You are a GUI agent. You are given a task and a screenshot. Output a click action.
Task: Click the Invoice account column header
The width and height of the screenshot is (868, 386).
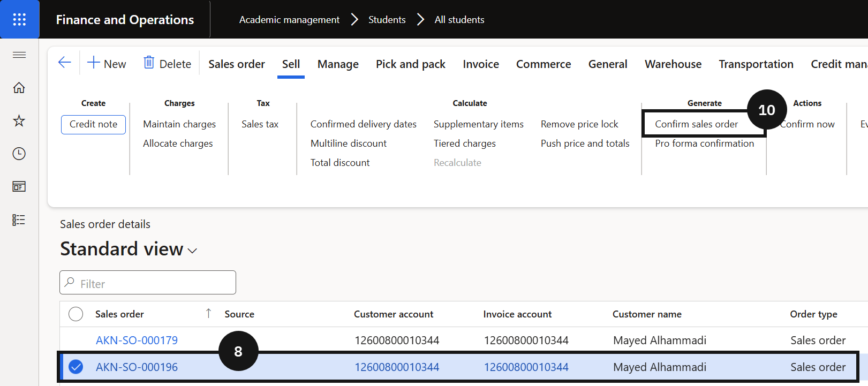tap(517, 314)
